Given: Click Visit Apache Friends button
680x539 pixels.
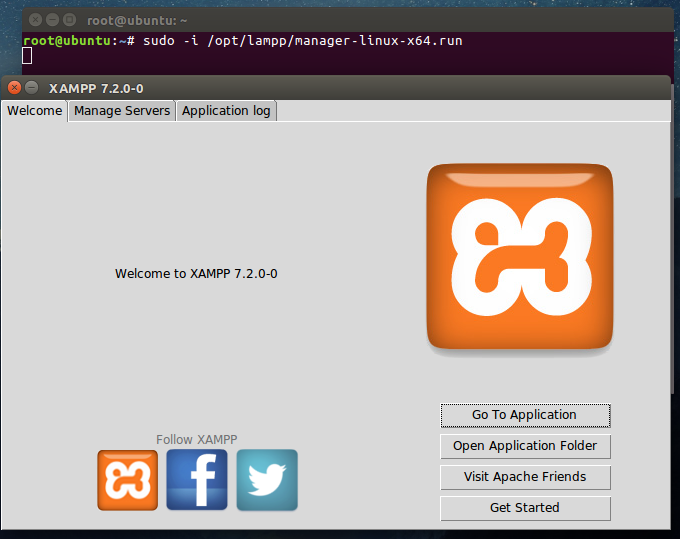Looking at the screenshot, I should 525,477.
